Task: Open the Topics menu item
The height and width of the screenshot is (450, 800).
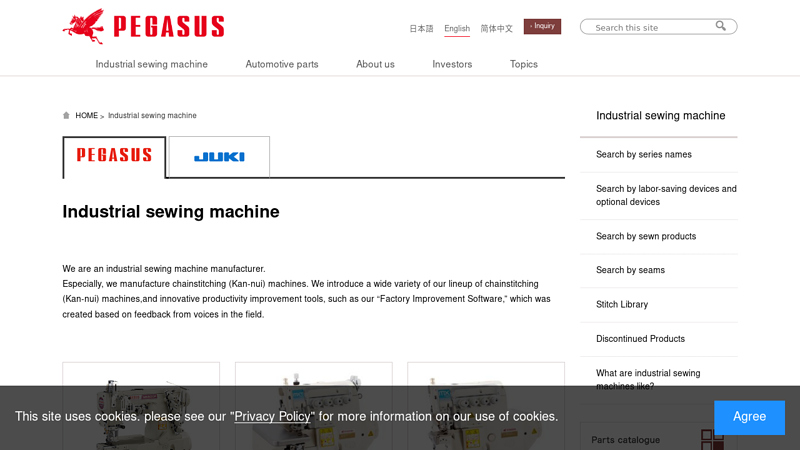Action: pos(524,64)
